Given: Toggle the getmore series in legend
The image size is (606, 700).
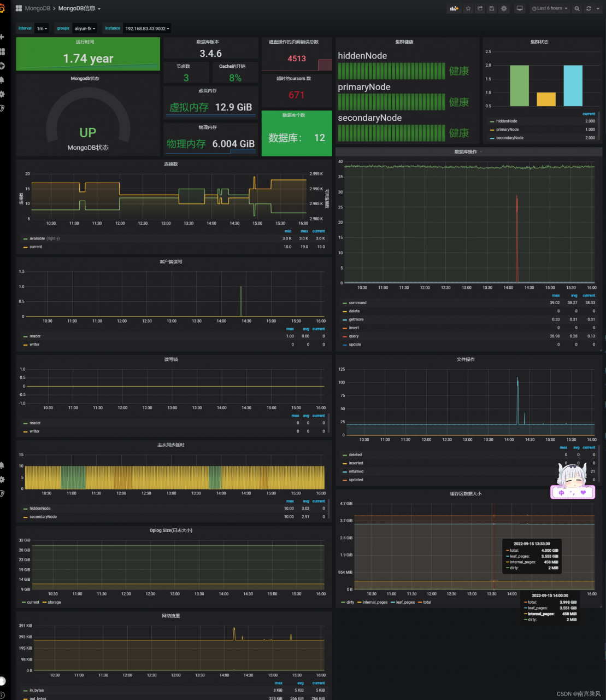Looking at the screenshot, I should [x=356, y=319].
